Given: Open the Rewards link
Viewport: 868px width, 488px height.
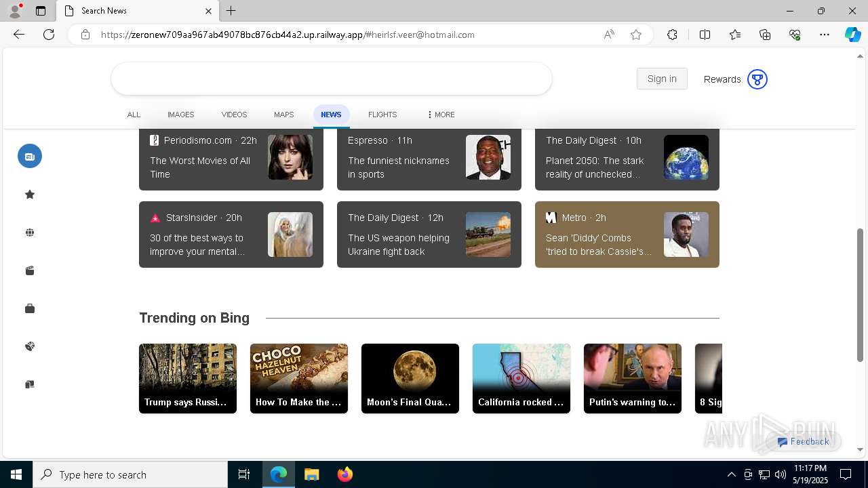Looking at the screenshot, I should pyautogui.click(x=722, y=79).
